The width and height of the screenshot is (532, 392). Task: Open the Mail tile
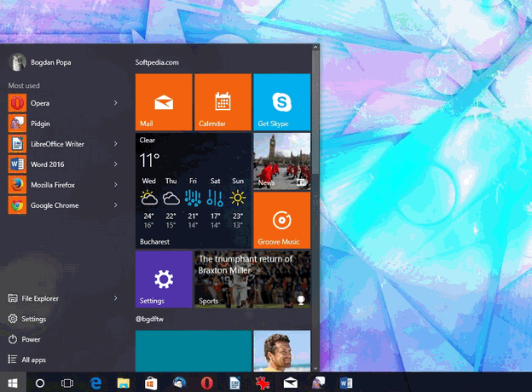click(164, 102)
